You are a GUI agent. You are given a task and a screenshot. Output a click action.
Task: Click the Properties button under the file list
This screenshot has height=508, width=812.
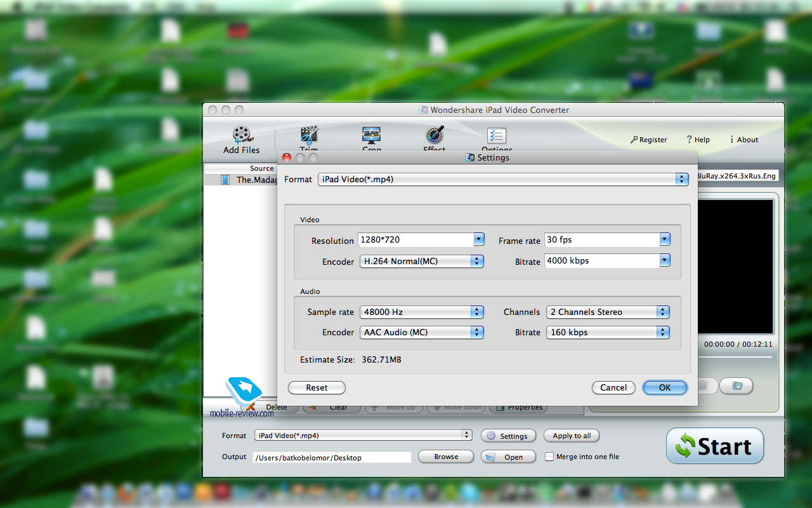tap(518, 408)
